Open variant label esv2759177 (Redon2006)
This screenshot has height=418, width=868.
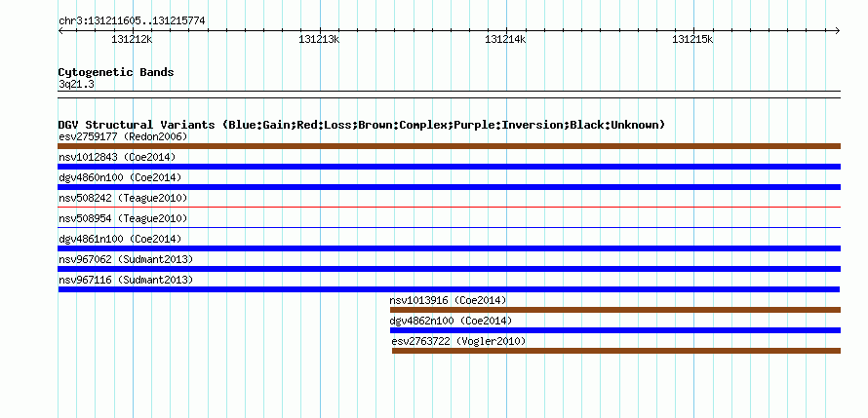pyautogui.click(x=123, y=136)
